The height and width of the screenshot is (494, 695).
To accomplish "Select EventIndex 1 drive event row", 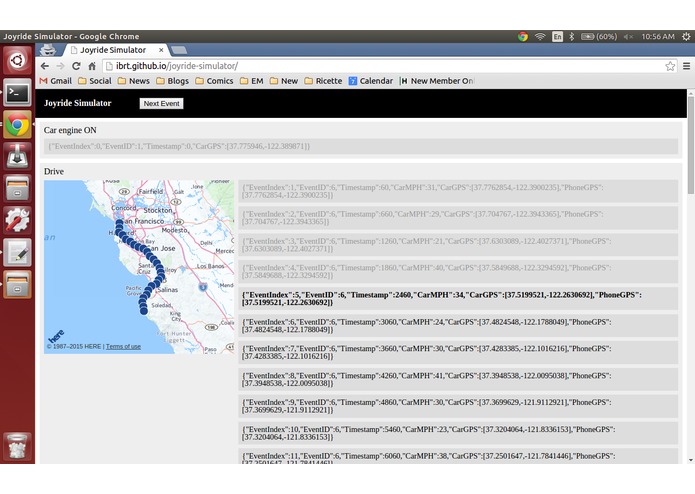I will pyautogui.click(x=458, y=191).
